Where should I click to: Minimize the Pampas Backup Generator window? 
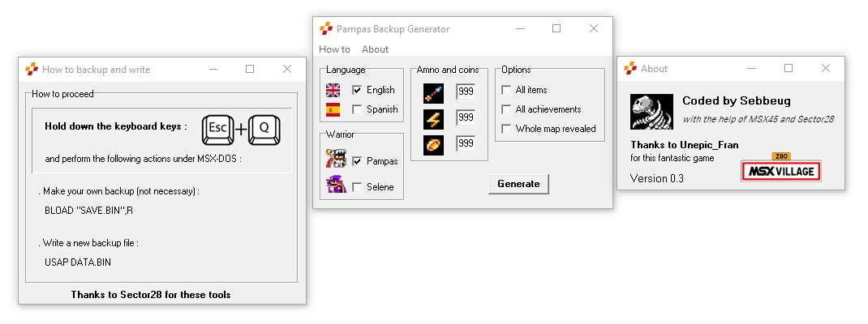[520, 28]
